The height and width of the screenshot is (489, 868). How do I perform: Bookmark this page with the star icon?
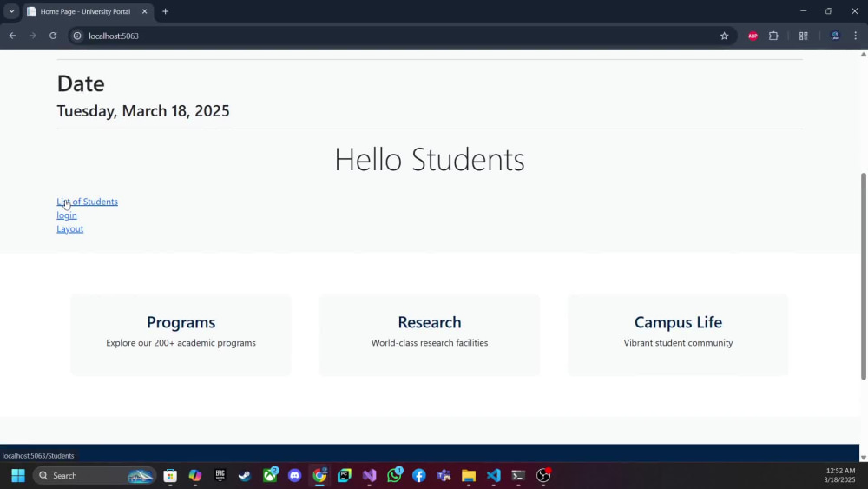(724, 36)
